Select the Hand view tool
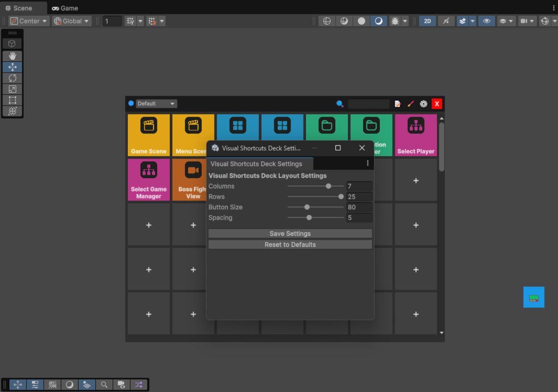 click(x=12, y=55)
